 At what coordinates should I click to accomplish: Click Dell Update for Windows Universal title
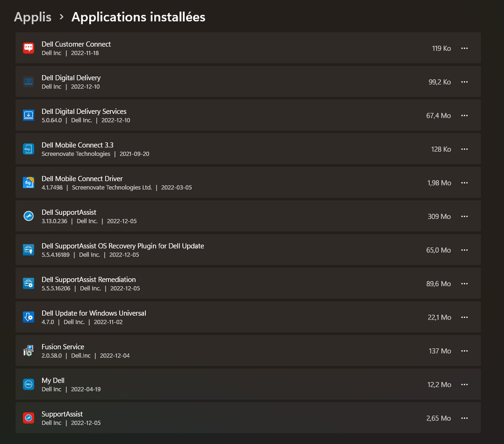pos(94,313)
